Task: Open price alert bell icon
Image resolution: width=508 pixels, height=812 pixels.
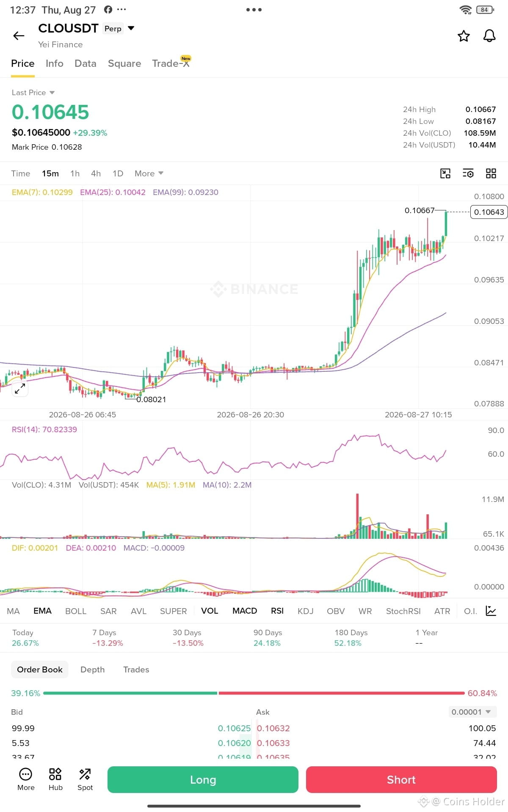Action: click(489, 36)
